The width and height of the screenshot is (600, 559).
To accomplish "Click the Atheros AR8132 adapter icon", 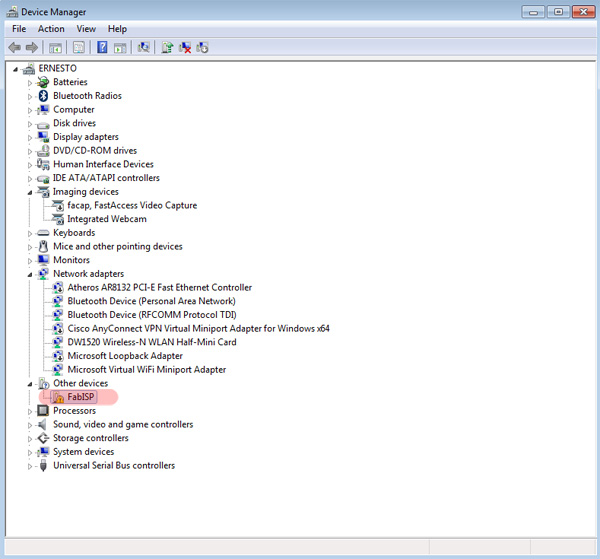I will click(x=58, y=287).
